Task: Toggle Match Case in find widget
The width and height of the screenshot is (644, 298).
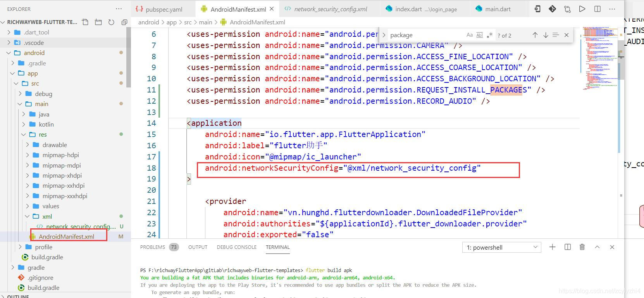Action: [x=470, y=35]
